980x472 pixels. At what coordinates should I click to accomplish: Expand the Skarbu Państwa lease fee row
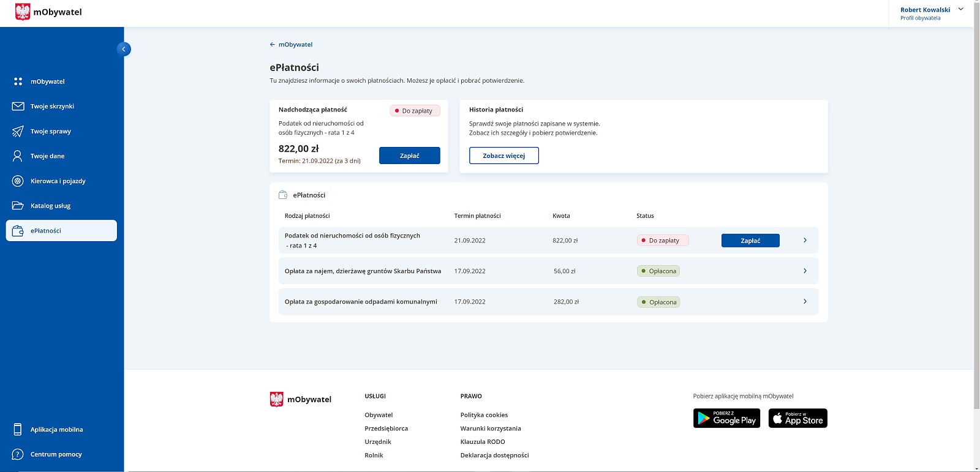805,271
